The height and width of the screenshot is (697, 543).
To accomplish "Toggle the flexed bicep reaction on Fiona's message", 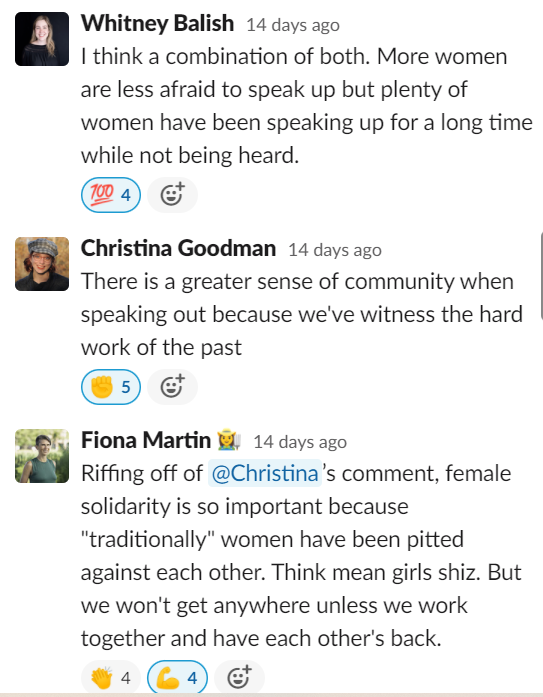I will [x=177, y=678].
